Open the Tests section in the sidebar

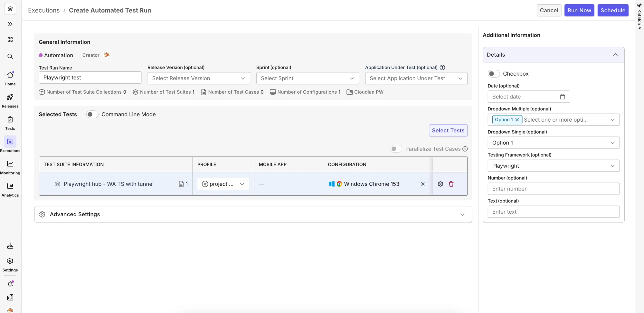pos(10,123)
